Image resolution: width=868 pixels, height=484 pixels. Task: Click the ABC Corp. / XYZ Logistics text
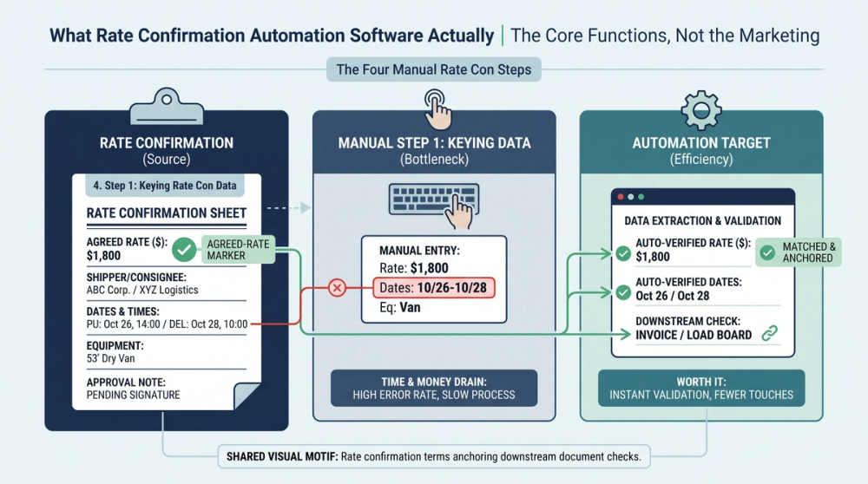click(142, 290)
